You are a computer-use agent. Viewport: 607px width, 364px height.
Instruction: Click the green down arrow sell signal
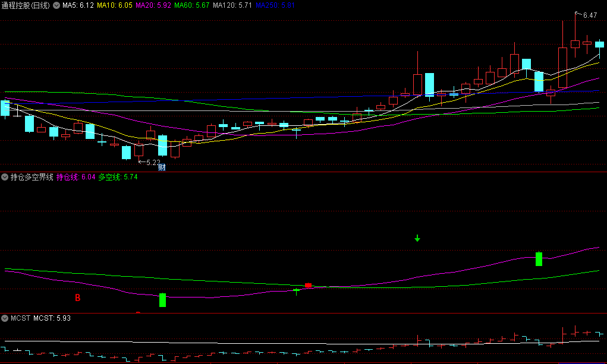pyautogui.click(x=417, y=238)
